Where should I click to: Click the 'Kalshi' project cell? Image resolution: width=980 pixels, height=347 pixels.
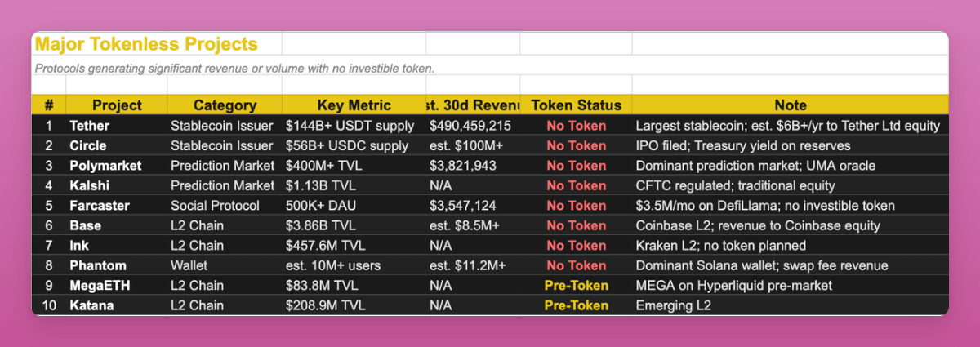pyautogui.click(x=117, y=185)
